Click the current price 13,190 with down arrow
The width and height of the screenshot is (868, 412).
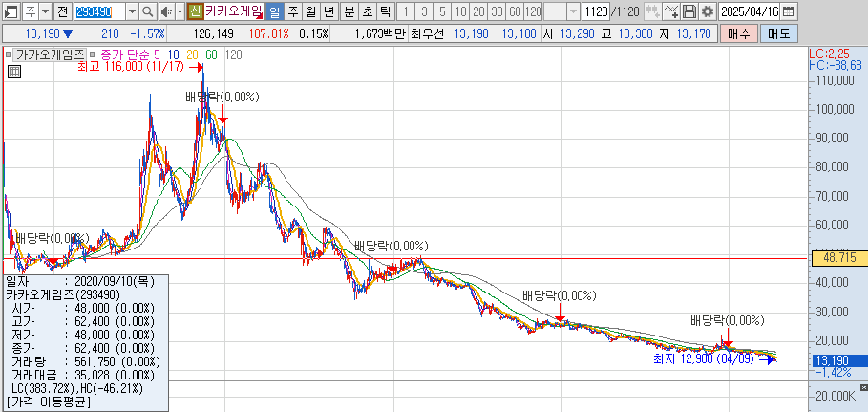click(x=49, y=33)
